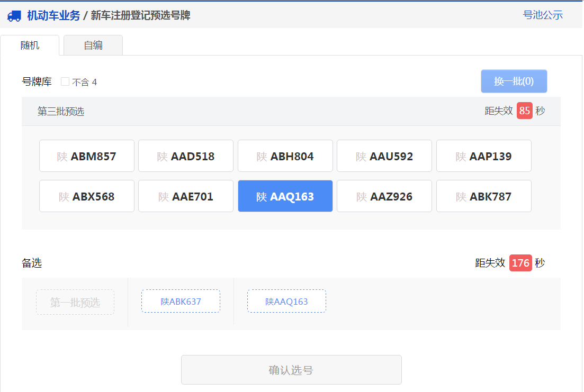Select plate 陕 ABM857
The image size is (584, 392).
click(87, 156)
